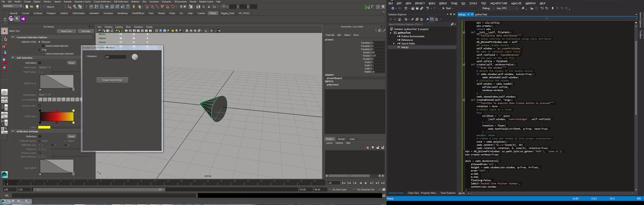This screenshot has height=205, width=644.
Task: Click the green Eclipse shelf icon
Action: [17, 19]
